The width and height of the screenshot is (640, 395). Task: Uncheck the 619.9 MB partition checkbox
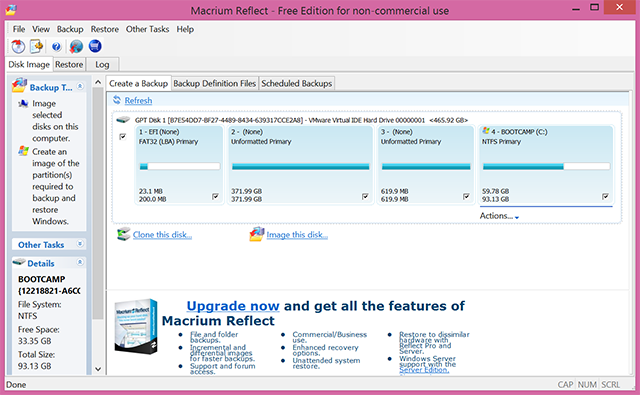pyautogui.click(x=466, y=197)
